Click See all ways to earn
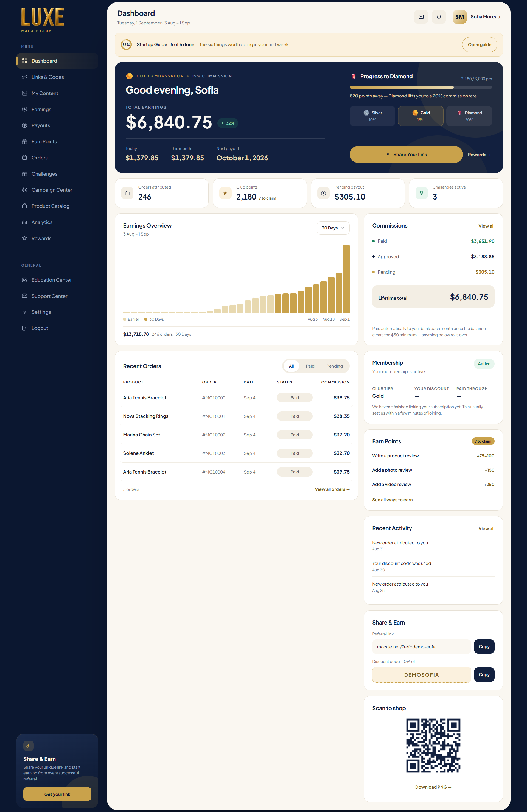The height and width of the screenshot is (812, 527). [392, 500]
